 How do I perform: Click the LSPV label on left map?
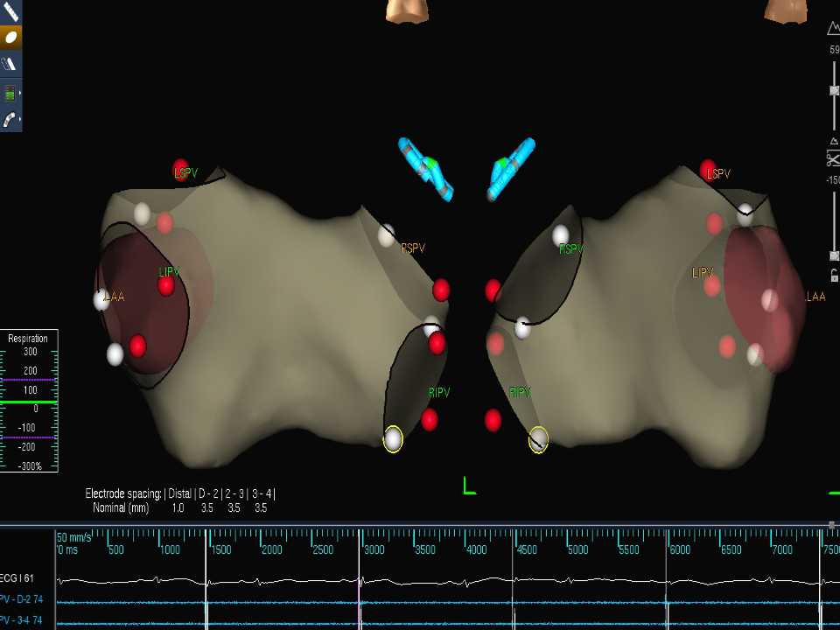point(186,174)
